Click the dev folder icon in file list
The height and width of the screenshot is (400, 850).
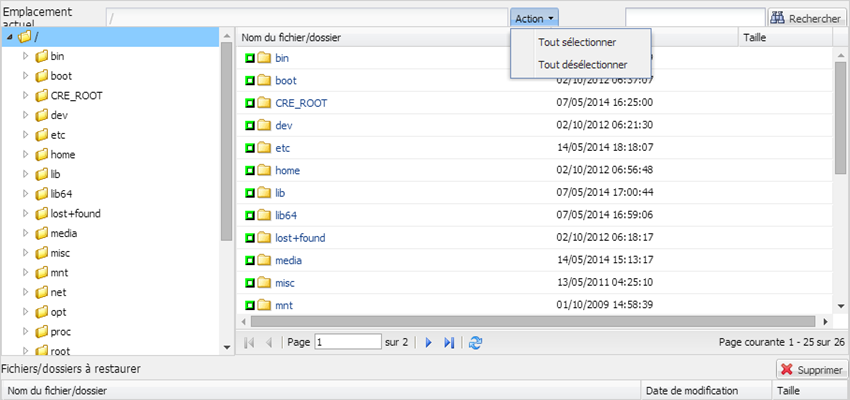tap(264, 125)
